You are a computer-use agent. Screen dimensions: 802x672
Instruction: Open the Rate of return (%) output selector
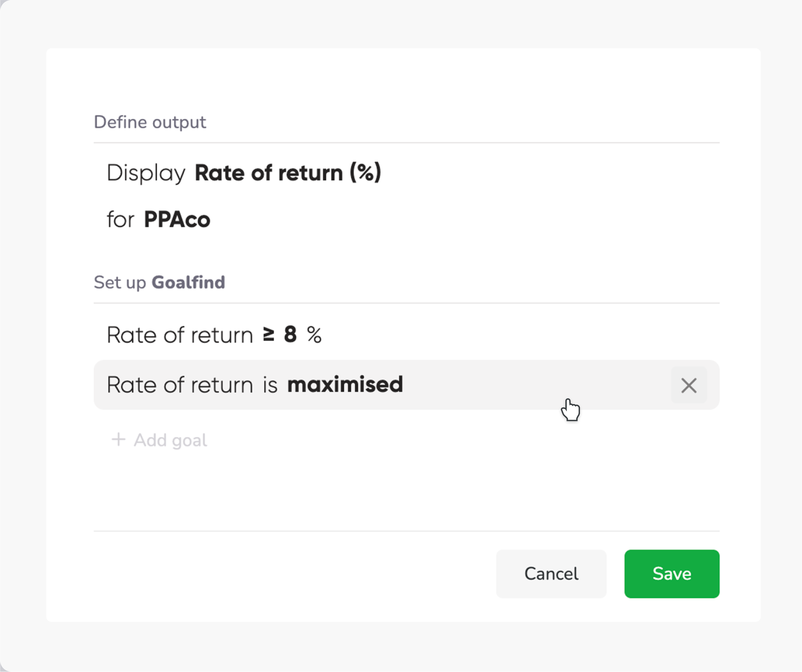tap(288, 173)
